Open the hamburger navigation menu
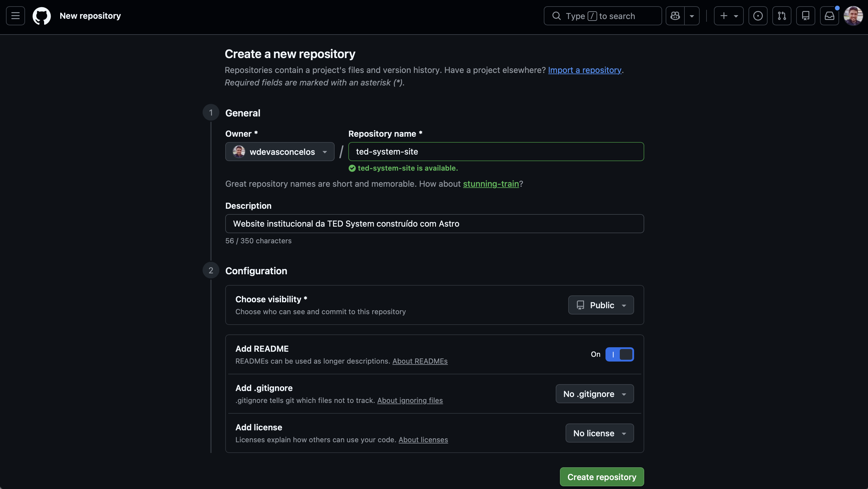Image resolution: width=868 pixels, height=489 pixels. tap(15, 16)
